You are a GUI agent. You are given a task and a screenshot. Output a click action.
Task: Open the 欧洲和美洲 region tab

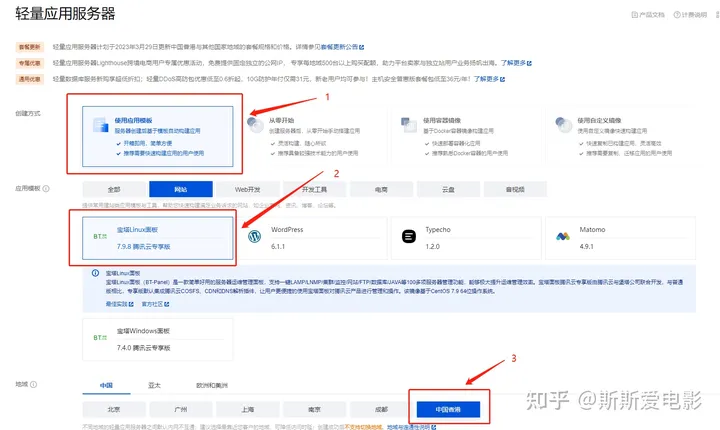coord(212,385)
